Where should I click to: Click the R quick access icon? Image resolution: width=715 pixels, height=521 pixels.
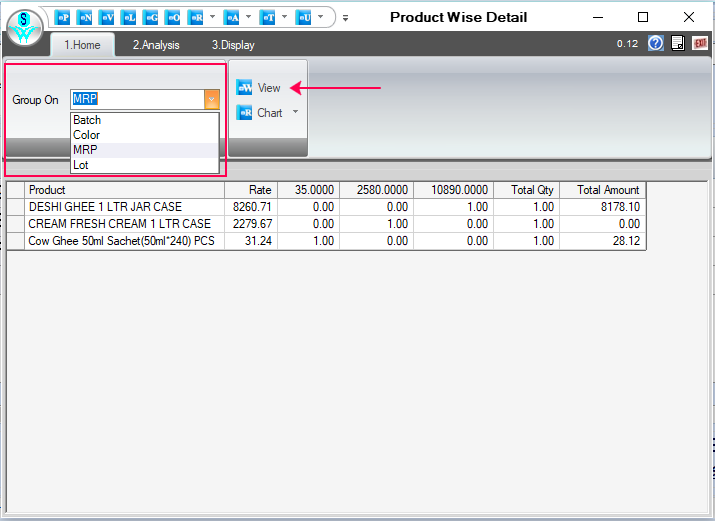(195, 18)
